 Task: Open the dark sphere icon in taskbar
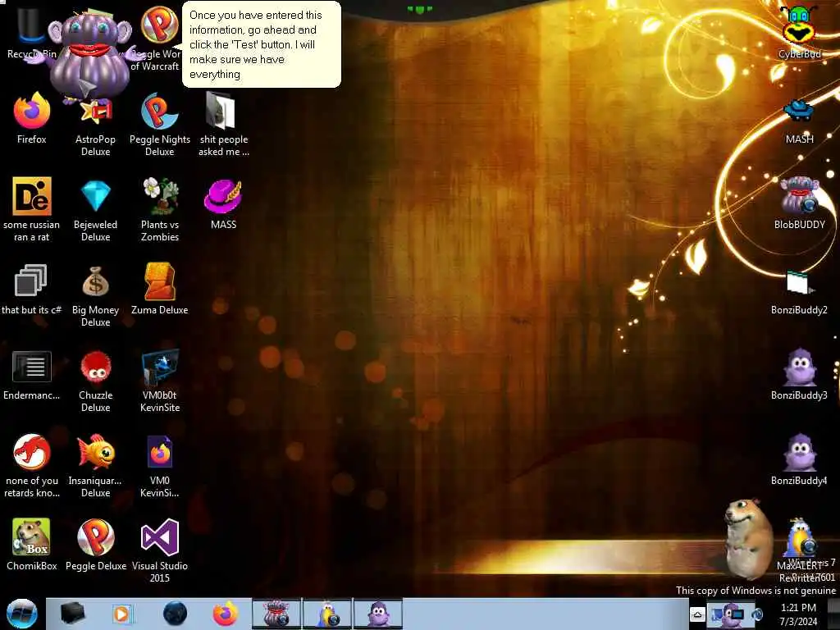pyautogui.click(x=175, y=614)
